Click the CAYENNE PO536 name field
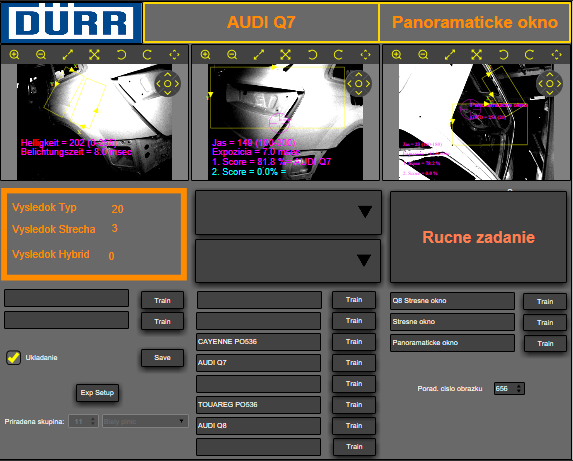This screenshot has height=461, width=573. pos(258,342)
